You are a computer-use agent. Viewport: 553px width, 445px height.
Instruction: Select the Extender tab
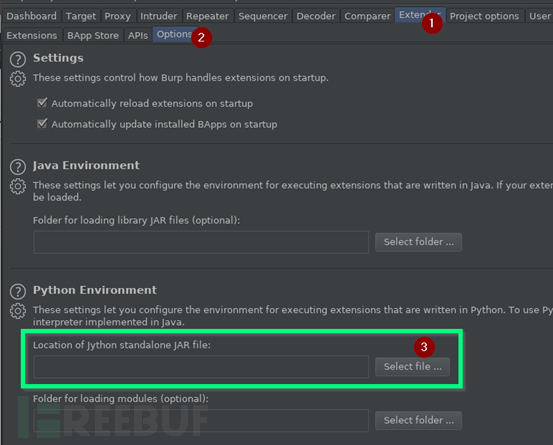(420, 15)
